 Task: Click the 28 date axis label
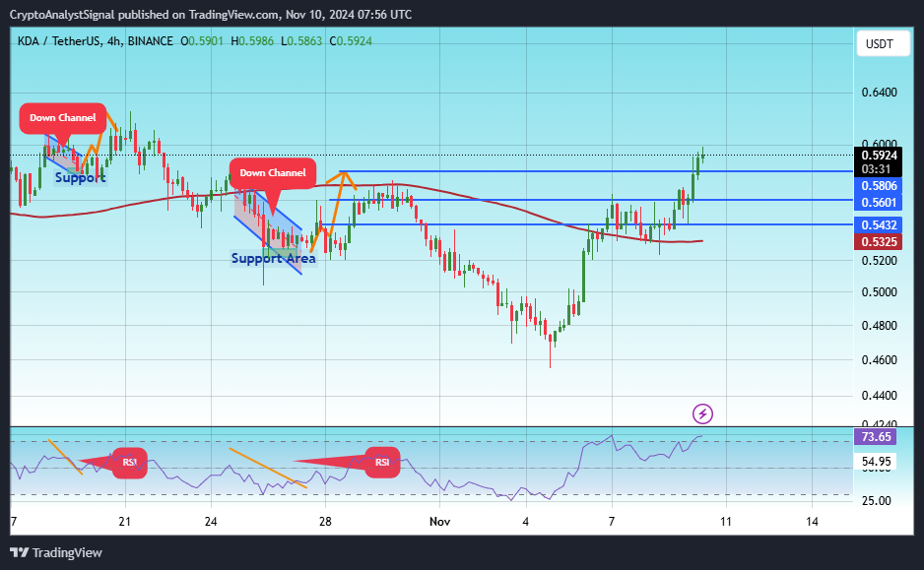pos(325,522)
